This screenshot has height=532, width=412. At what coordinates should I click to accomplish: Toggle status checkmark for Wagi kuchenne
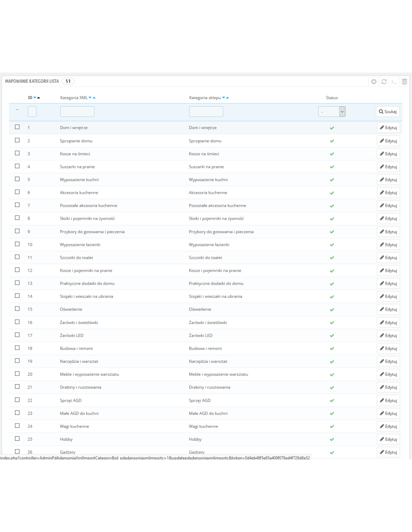coord(332,426)
